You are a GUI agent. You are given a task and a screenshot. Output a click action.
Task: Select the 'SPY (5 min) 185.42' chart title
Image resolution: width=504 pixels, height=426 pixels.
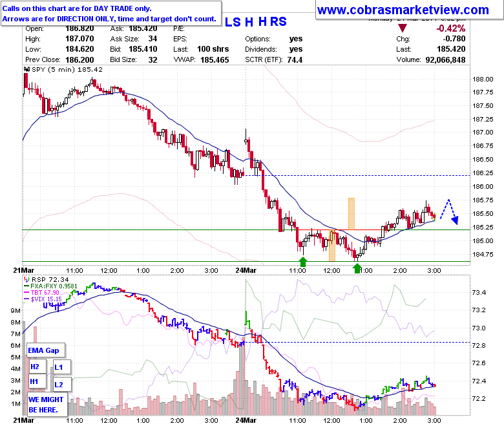tap(67, 69)
